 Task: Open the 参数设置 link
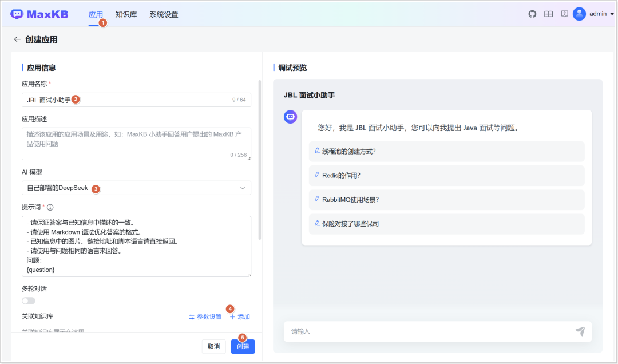tap(205, 316)
